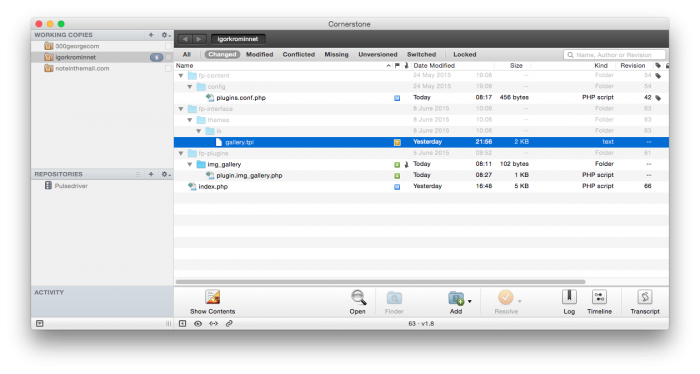Click modified status icon of index.php
The height and width of the screenshot is (374, 700).
click(397, 187)
